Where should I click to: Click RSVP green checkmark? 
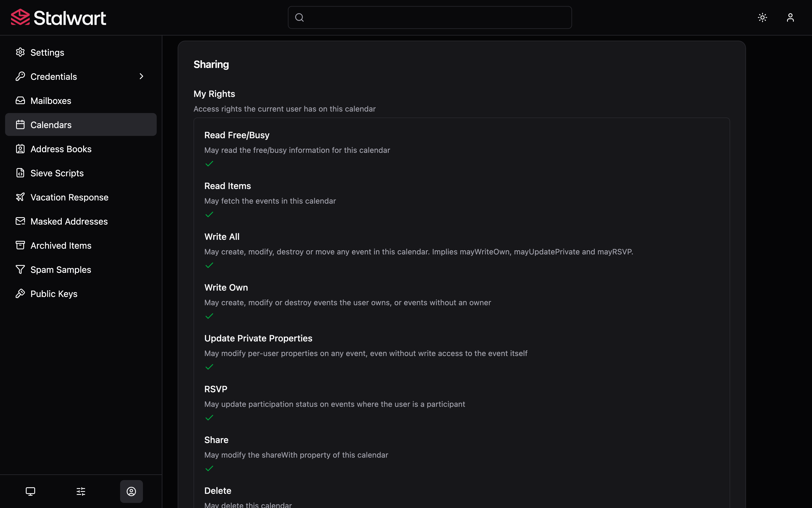(x=209, y=418)
